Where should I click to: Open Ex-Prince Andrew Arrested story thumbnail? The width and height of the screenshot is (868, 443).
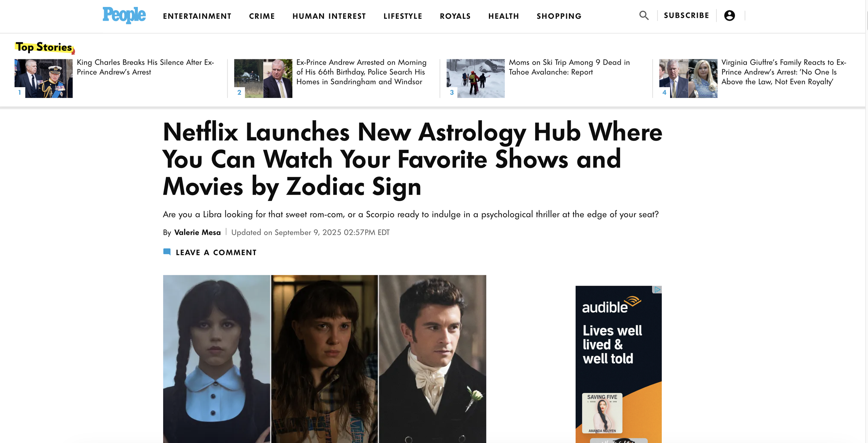(x=263, y=78)
